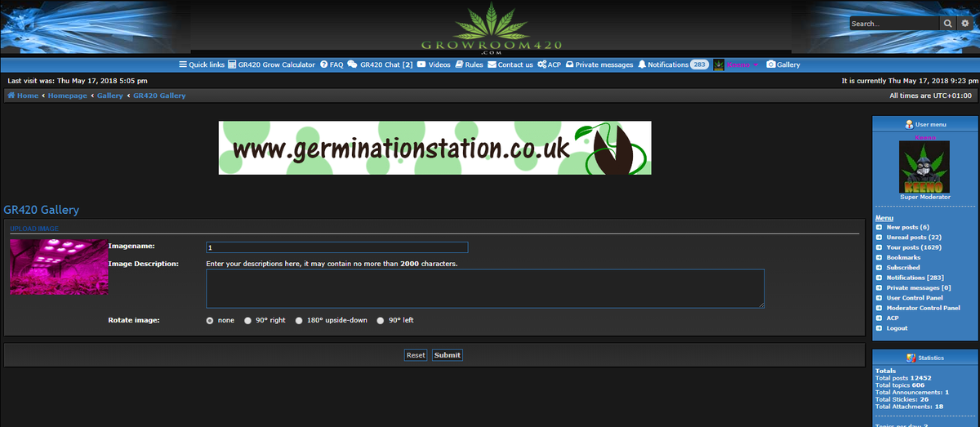Click the Gallery camera icon in navbar
The width and height of the screenshot is (980, 427).
[770, 64]
